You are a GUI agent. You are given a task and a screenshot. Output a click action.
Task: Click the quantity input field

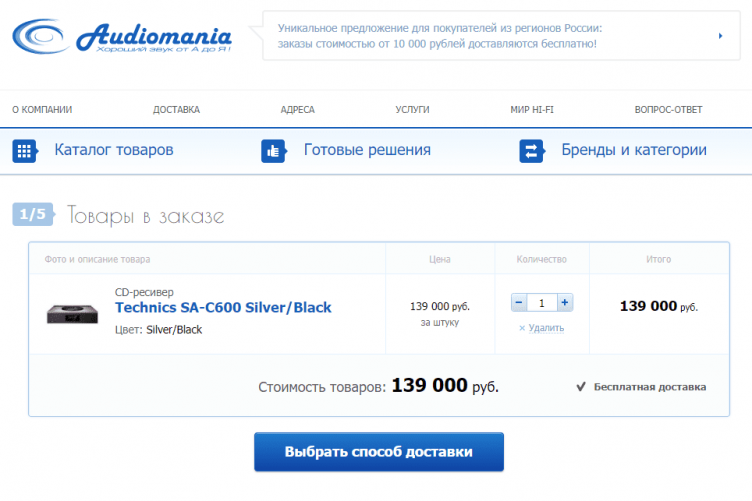(x=541, y=302)
